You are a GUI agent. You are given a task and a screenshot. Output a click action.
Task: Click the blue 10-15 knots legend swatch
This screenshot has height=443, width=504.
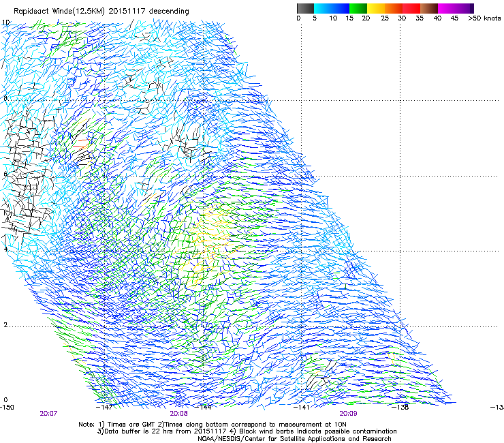click(x=340, y=8)
